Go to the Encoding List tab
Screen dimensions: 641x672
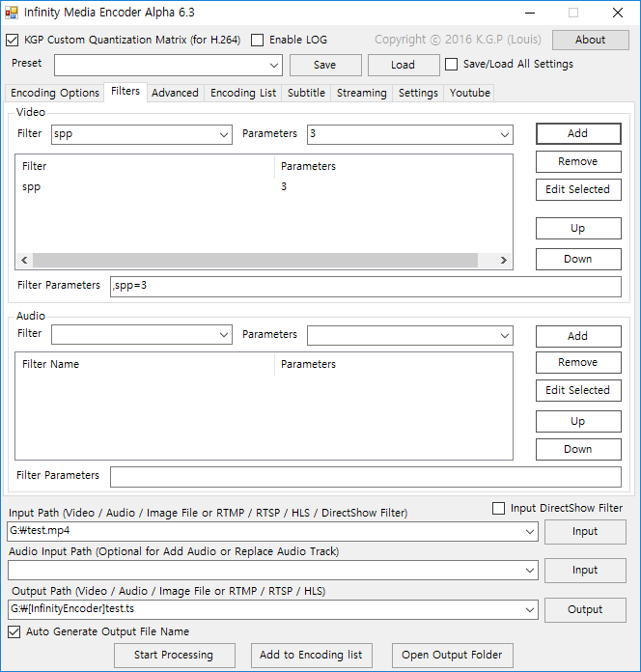point(243,93)
